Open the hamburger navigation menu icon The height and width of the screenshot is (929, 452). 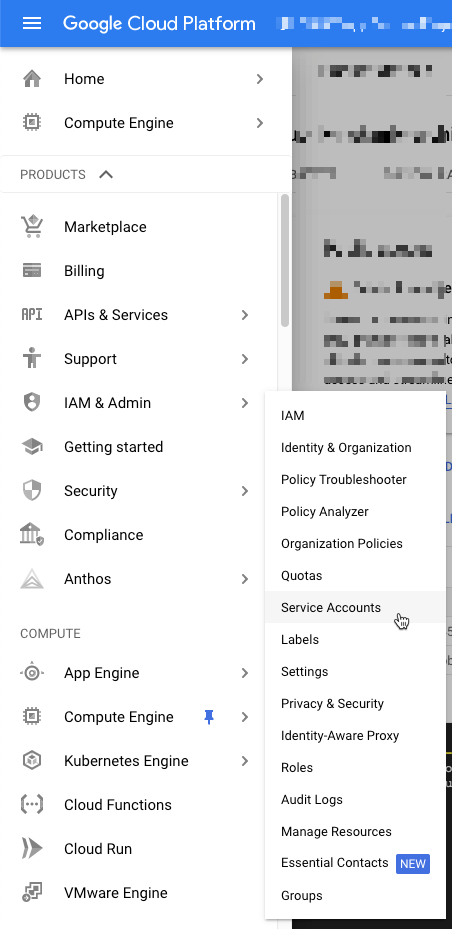[x=31, y=23]
